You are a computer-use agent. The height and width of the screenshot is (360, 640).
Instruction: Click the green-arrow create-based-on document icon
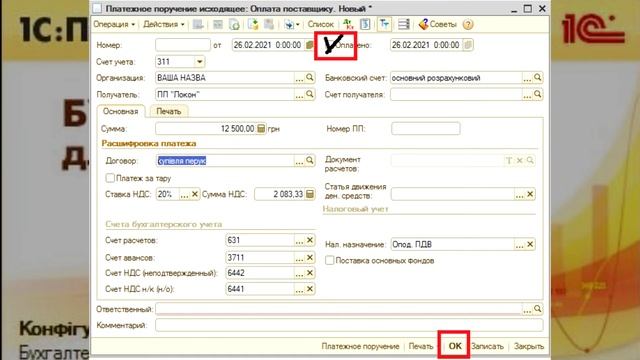pyautogui.click(x=253, y=24)
